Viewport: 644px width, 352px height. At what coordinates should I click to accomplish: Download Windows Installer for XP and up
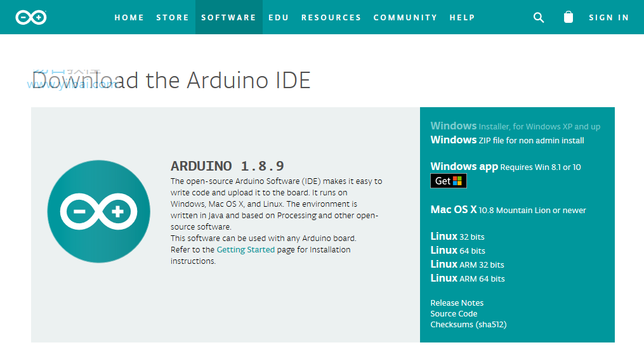coord(515,126)
